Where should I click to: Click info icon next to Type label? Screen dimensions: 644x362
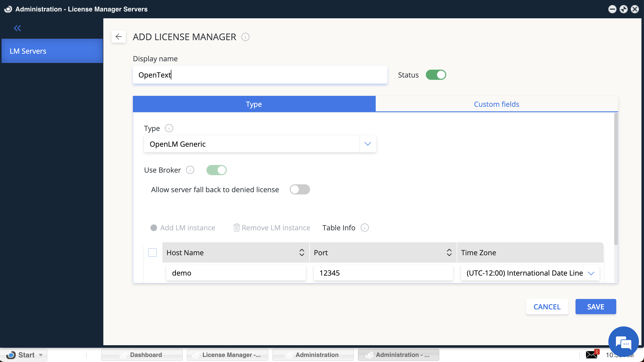coord(169,128)
